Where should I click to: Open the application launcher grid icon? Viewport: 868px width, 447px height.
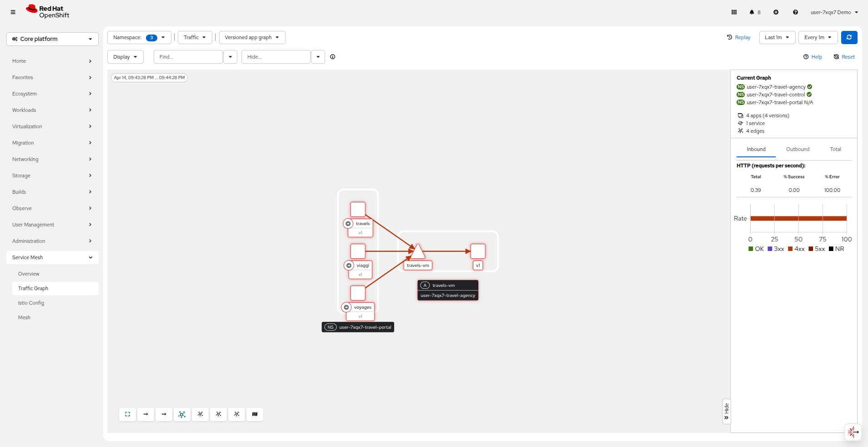[x=734, y=12]
